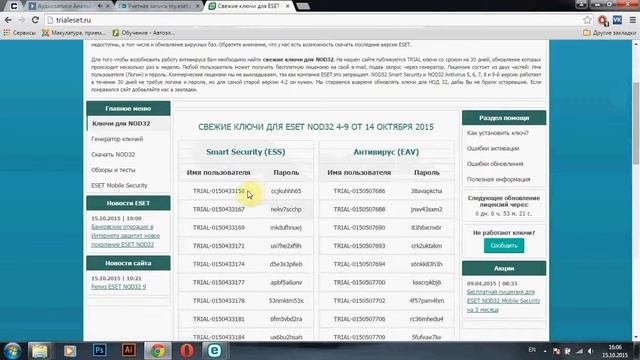640x360 pixels.
Task: Click username TRIAL-0150433171
Action: point(219,246)
